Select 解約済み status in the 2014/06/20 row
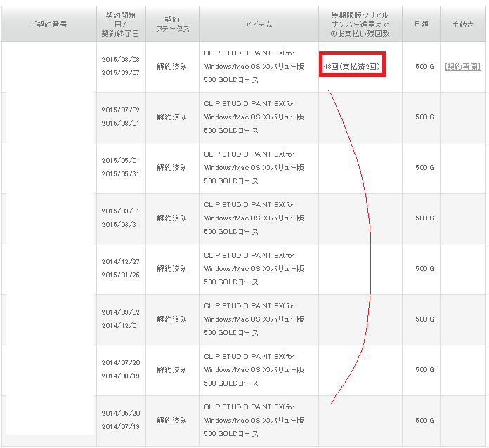The image size is (489, 448). 172,420
